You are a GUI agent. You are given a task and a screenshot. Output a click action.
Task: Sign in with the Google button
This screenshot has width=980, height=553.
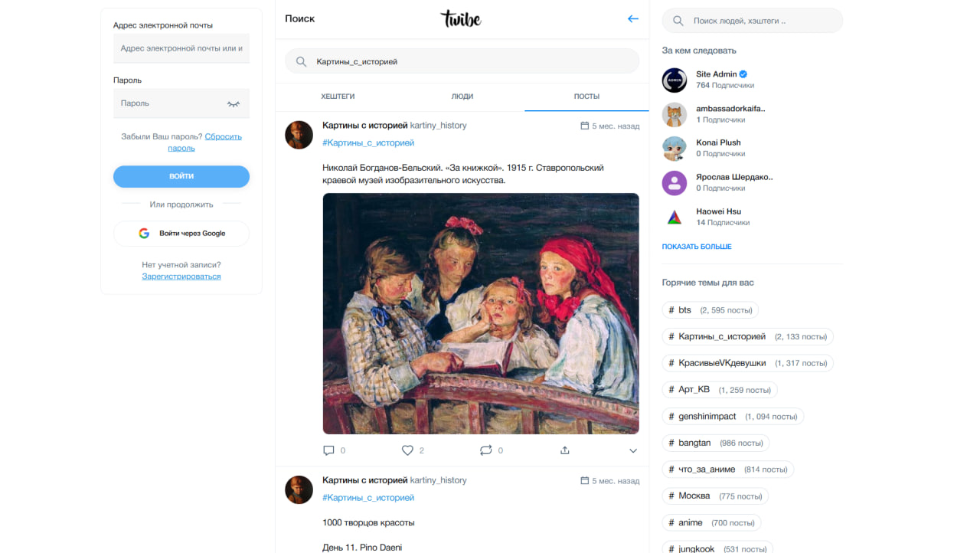(181, 234)
